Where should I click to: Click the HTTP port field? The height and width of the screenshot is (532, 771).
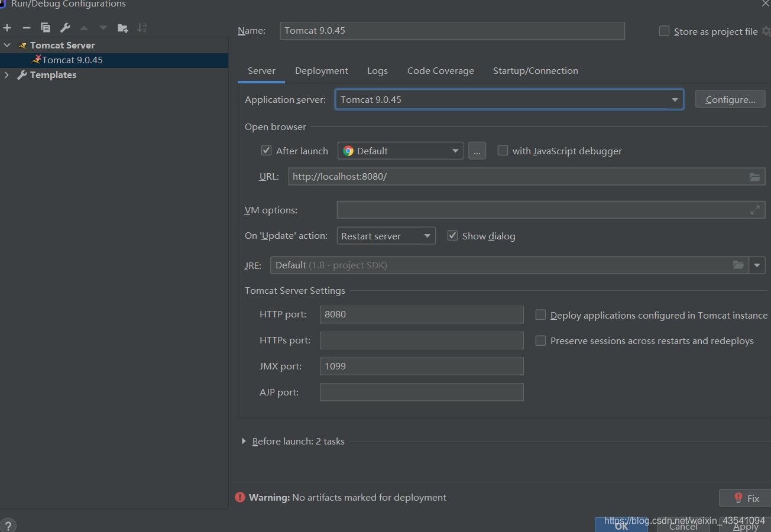pyautogui.click(x=422, y=314)
